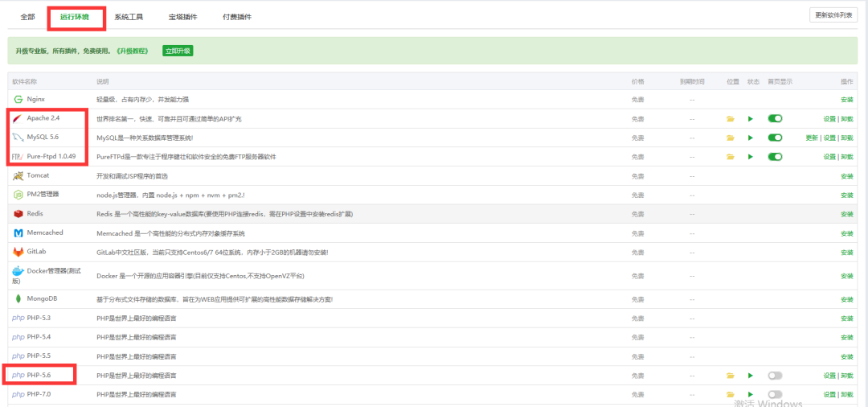This screenshot has height=407, width=868.
Task: Open PHP-7.0 folder location icon
Action: pyautogui.click(x=730, y=394)
